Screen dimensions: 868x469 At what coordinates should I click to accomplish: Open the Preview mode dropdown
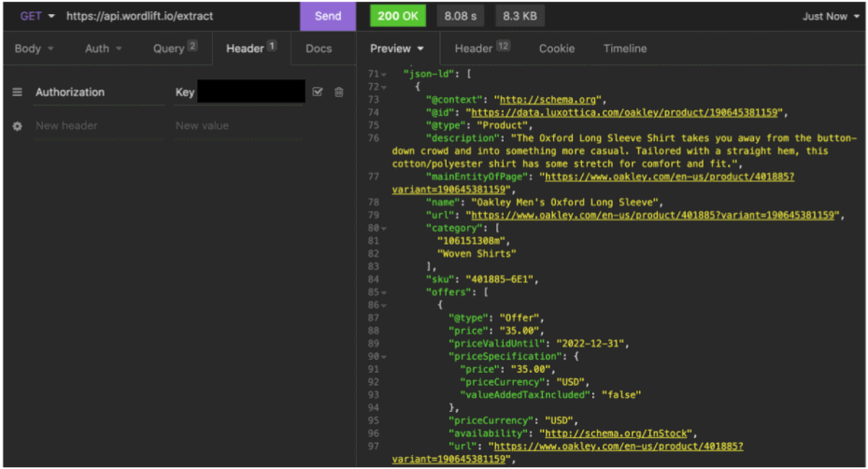tap(397, 49)
